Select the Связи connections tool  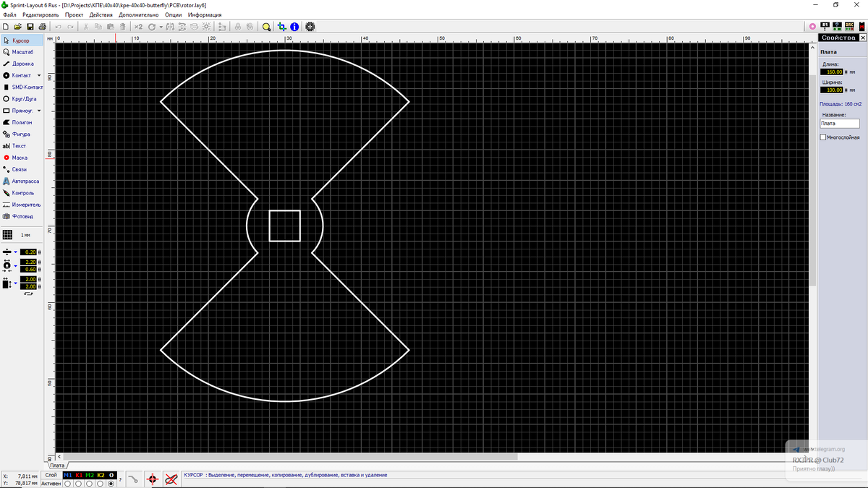[22, 169]
